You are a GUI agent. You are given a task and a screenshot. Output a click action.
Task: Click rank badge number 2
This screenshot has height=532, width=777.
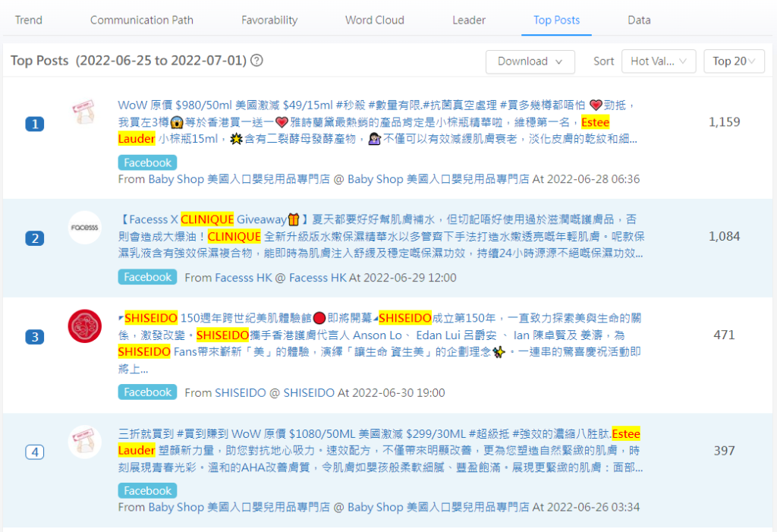pyautogui.click(x=35, y=238)
